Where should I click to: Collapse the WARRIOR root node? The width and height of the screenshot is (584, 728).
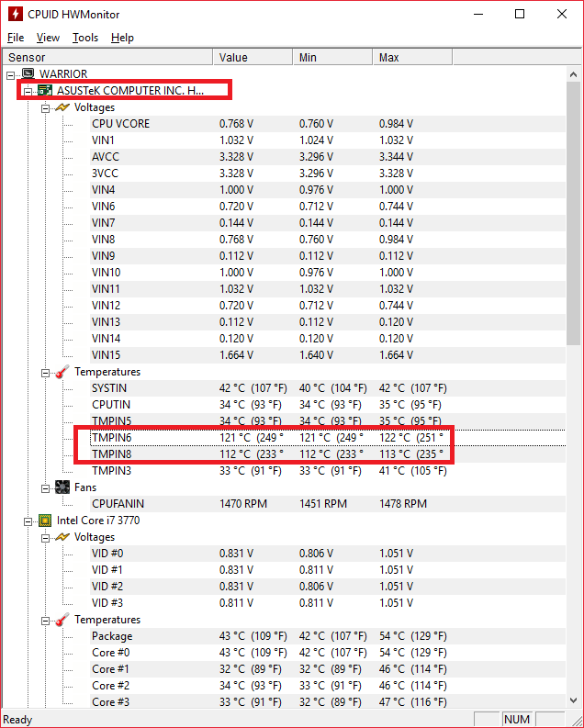(x=11, y=74)
